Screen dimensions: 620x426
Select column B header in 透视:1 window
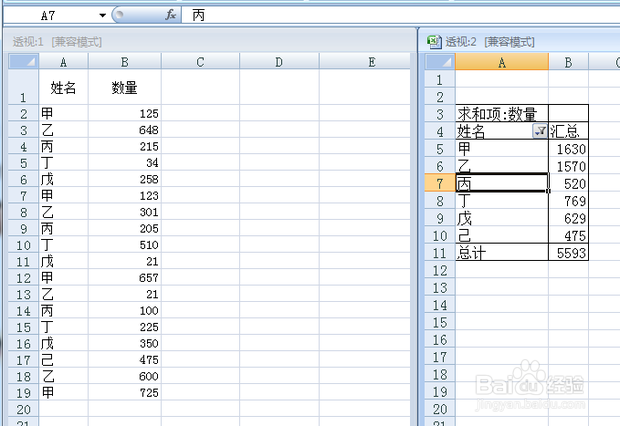(x=125, y=62)
